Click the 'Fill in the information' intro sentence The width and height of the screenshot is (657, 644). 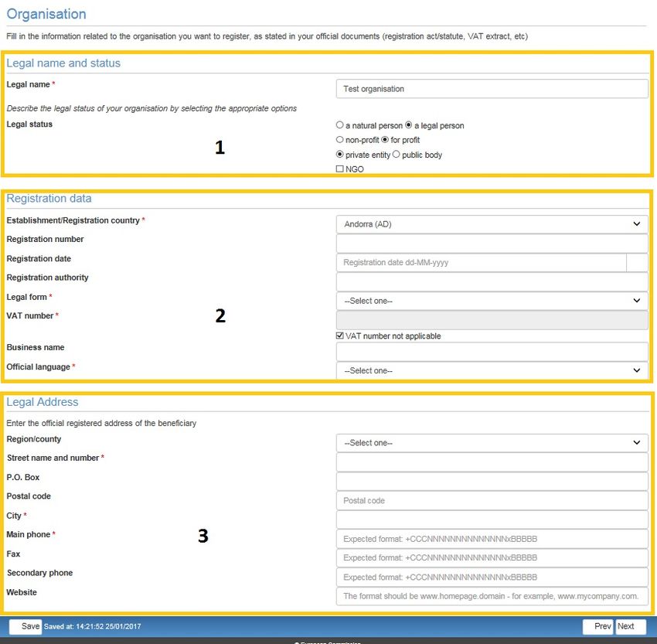(267, 36)
